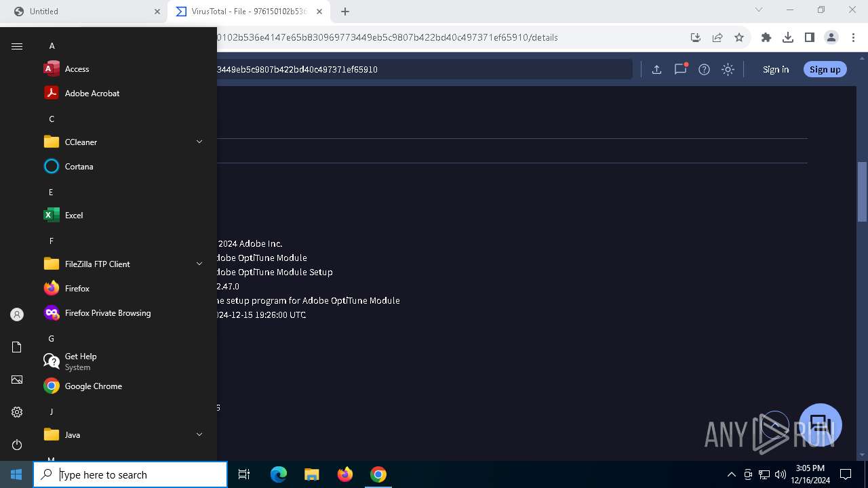The image size is (868, 488).
Task: Toggle the VirusTotal light/dark theme icon
Action: [x=728, y=69]
